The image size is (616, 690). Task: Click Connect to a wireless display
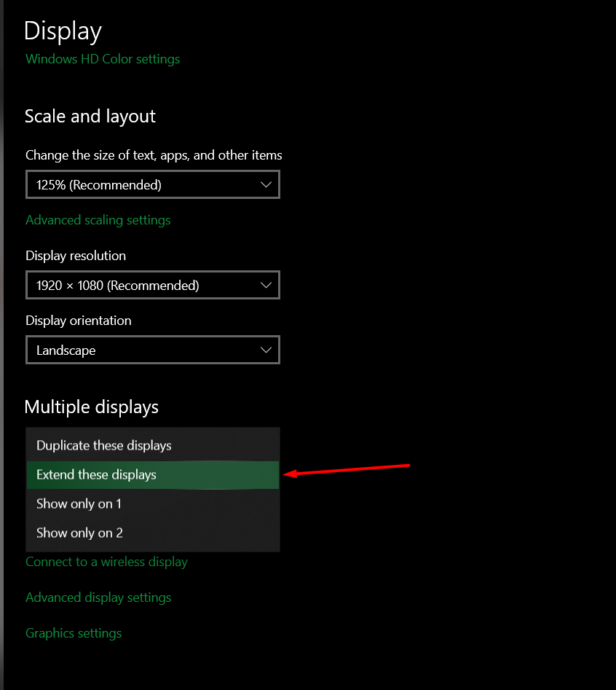(106, 562)
